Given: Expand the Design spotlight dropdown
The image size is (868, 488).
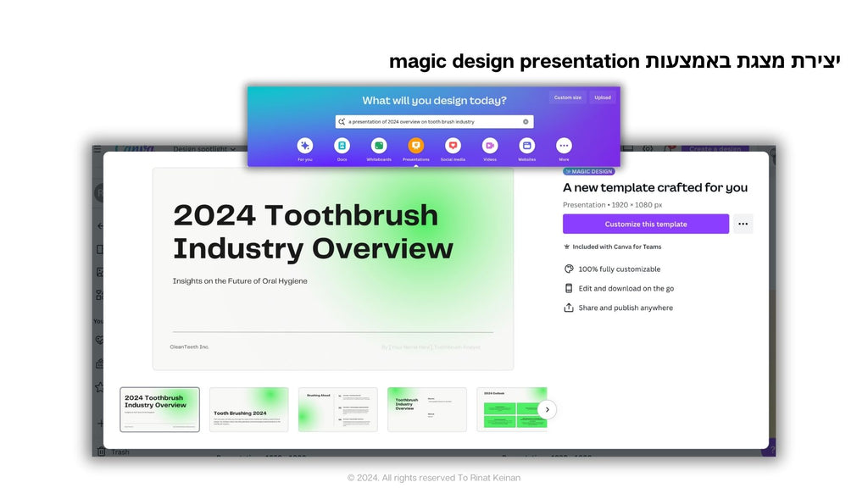Looking at the screenshot, I should click(204, 148).
